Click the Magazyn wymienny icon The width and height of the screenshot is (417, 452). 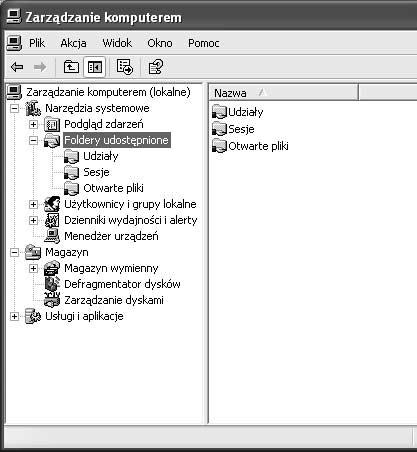coord(52,268)
